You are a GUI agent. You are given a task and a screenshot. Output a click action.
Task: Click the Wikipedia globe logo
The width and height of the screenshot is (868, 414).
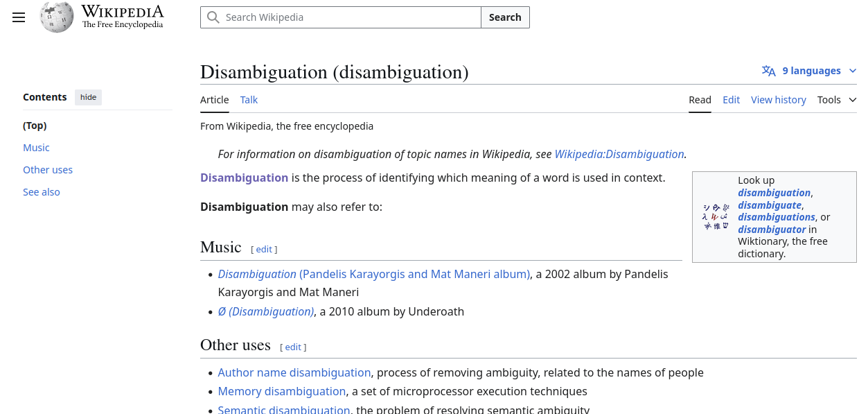pos(57,17)
